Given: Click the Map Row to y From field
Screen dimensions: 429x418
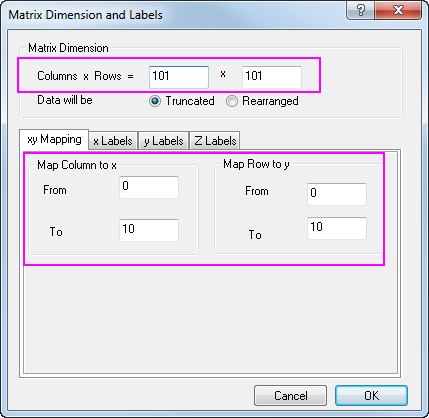Looking at the screenshot, I should 337,194.
